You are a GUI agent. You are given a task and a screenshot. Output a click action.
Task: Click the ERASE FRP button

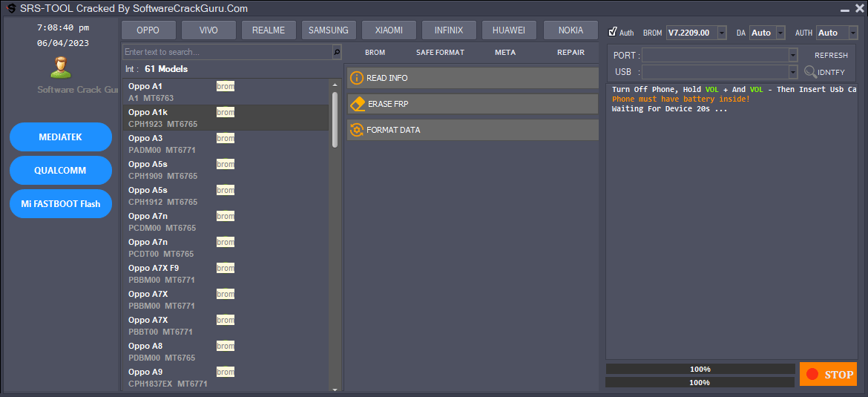[473, 104]
